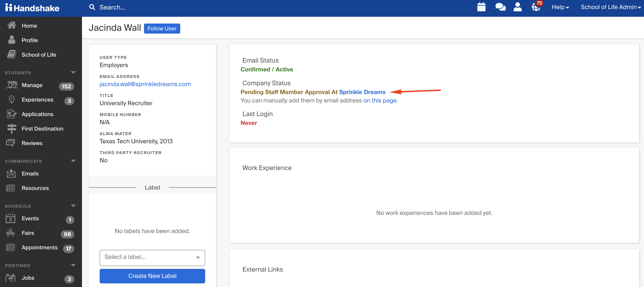Image resolution: width=644 pixels, height=287 pixels.
Task: Open Fairs in sidebar
Action: pos(28,233)
